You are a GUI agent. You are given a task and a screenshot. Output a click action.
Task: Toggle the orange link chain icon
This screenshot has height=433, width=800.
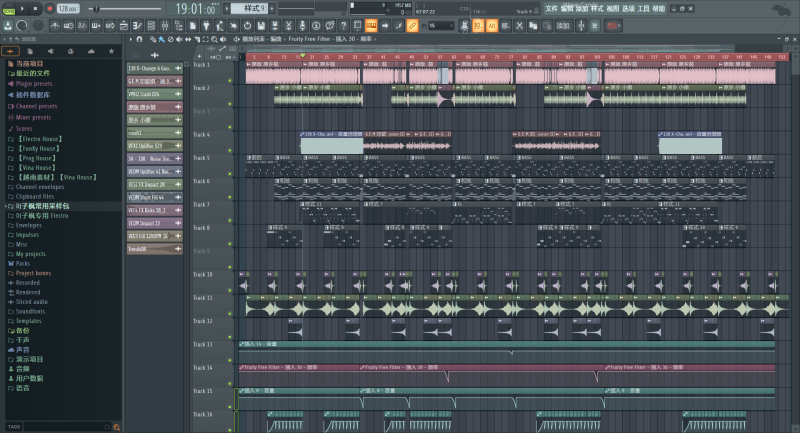(412, 25)
